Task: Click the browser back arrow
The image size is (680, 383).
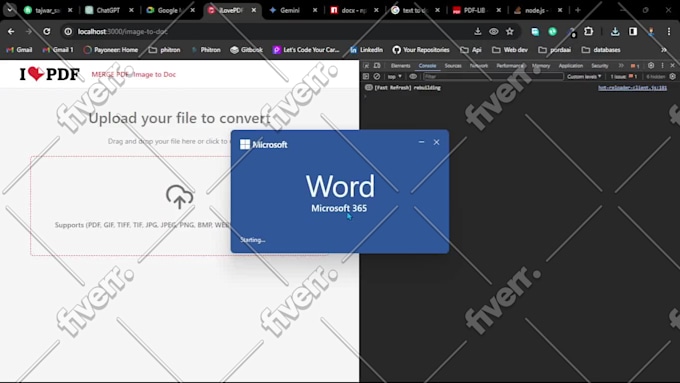Action: (11, 31)
